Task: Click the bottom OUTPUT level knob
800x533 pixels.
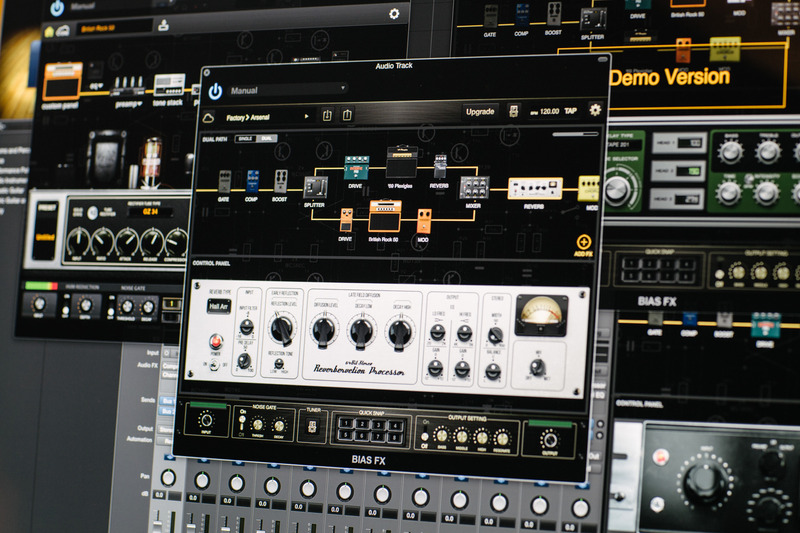Action: coord(549,439)
